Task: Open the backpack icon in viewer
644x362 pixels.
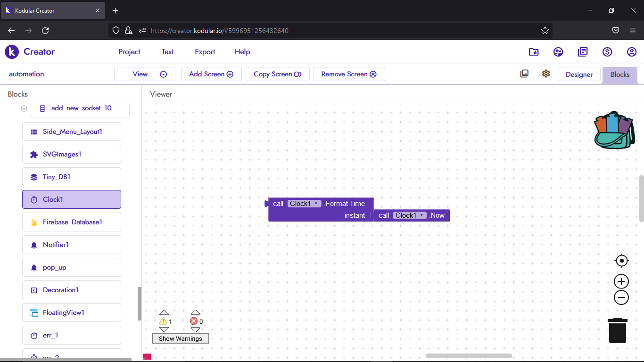Action: (x=614, y=130)
